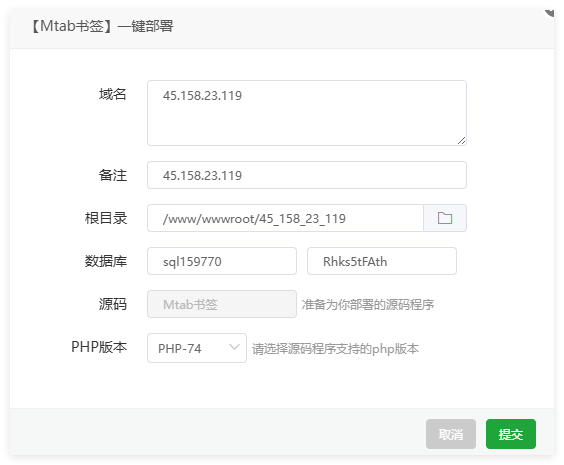
Task: Click the hint 请选择源码程序支持的php版本
Action: pyautogui.click(x=335, y=349)
